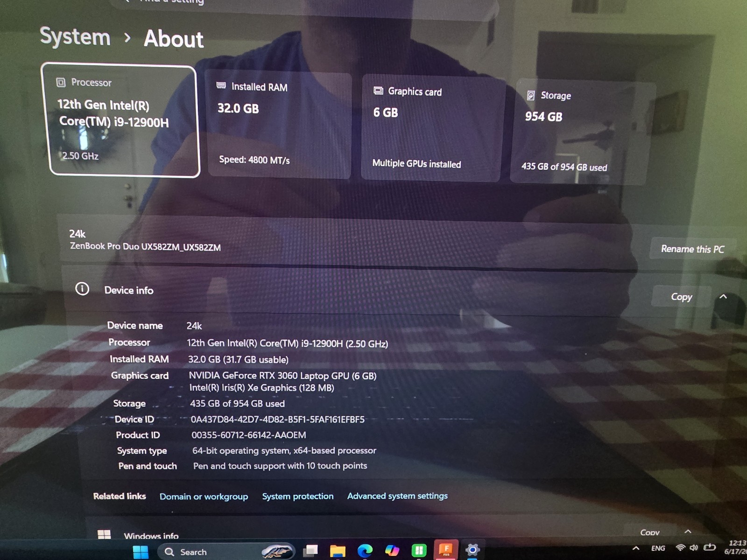Viewport: 747px width, 560px height.
Task: Click the Product ID value 00355-60712-66142-AAOEM
Action: [x=249, y=435]
